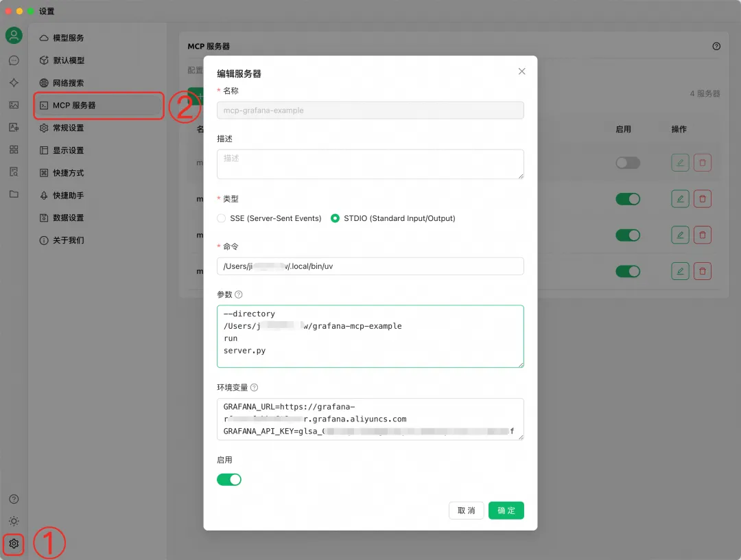The height and width of the screenshot is (560, 741).
Task: Click the delete icon in the second server row
Action: coord(703,199)
